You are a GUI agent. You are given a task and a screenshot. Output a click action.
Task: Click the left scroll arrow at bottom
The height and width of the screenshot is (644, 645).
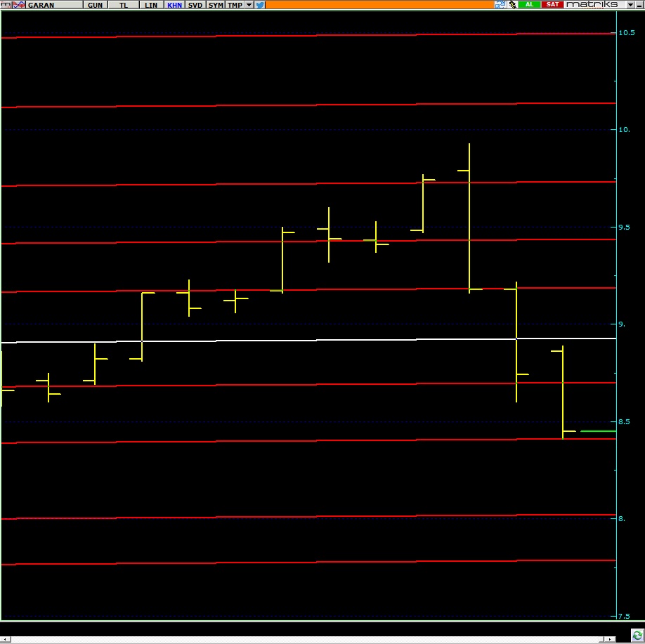click(5, 640)
